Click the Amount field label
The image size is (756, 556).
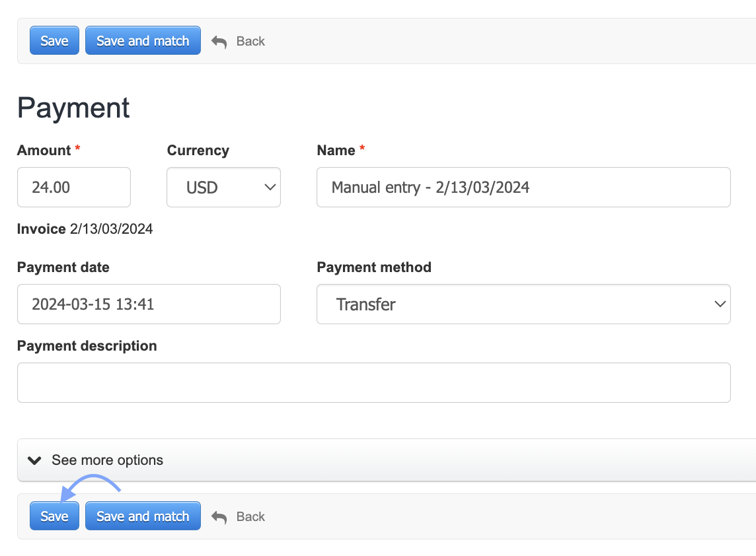click(x=44, y=151)
